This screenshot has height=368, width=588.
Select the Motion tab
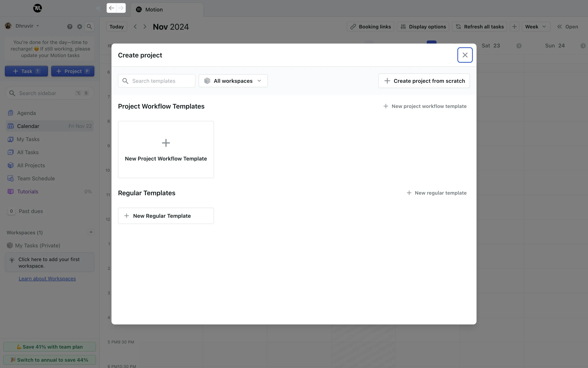[x=167, y=9]
